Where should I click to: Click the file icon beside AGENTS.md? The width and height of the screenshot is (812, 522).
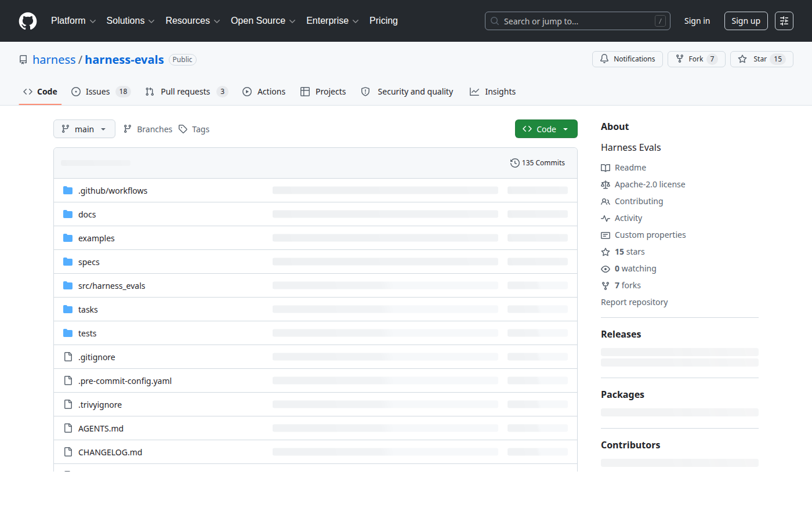pos(68,428)
